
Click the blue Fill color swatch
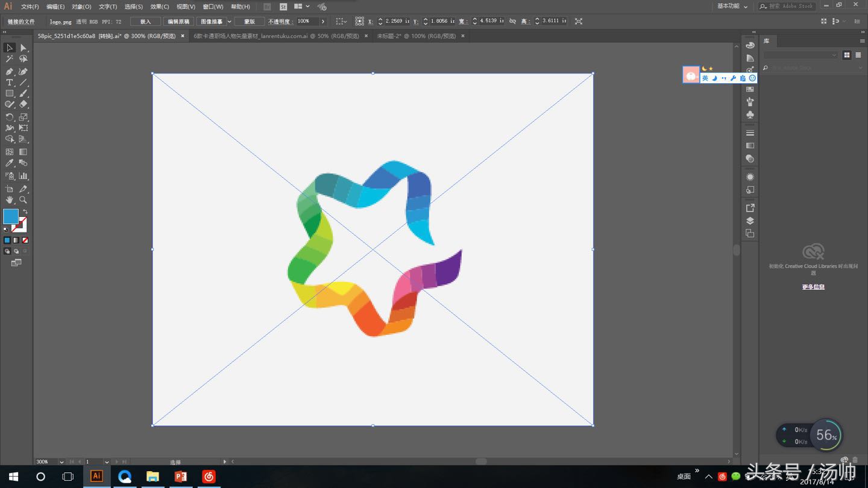[11, 216]
